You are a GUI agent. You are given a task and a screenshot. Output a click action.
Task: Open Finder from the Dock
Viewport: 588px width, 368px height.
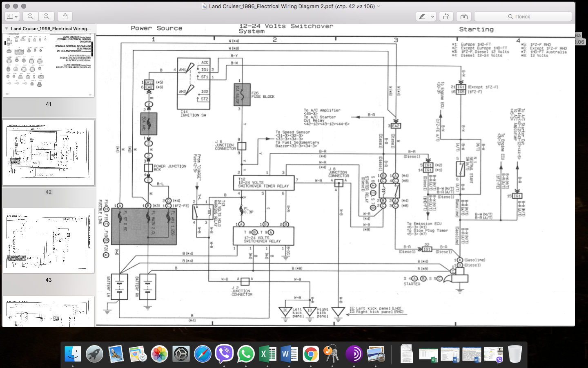click(73, 354)
